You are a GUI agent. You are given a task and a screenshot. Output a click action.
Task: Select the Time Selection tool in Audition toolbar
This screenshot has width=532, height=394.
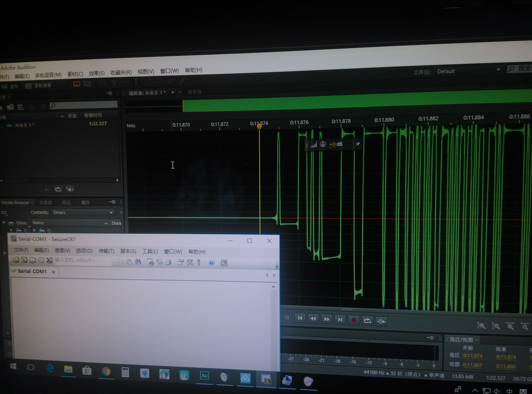[x=136, y=82]
